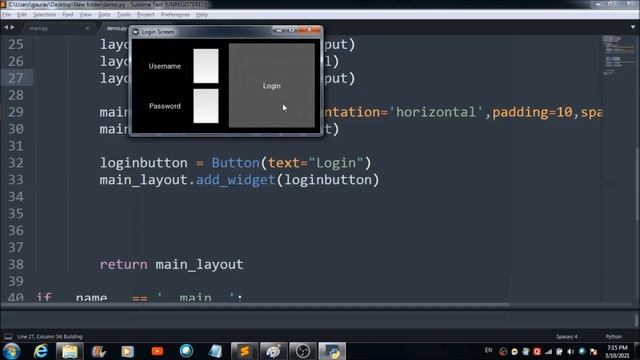Click the network signal tray icon
This screenshot has width=640, height=360.
pyautogui.click(x=548, y=351)
